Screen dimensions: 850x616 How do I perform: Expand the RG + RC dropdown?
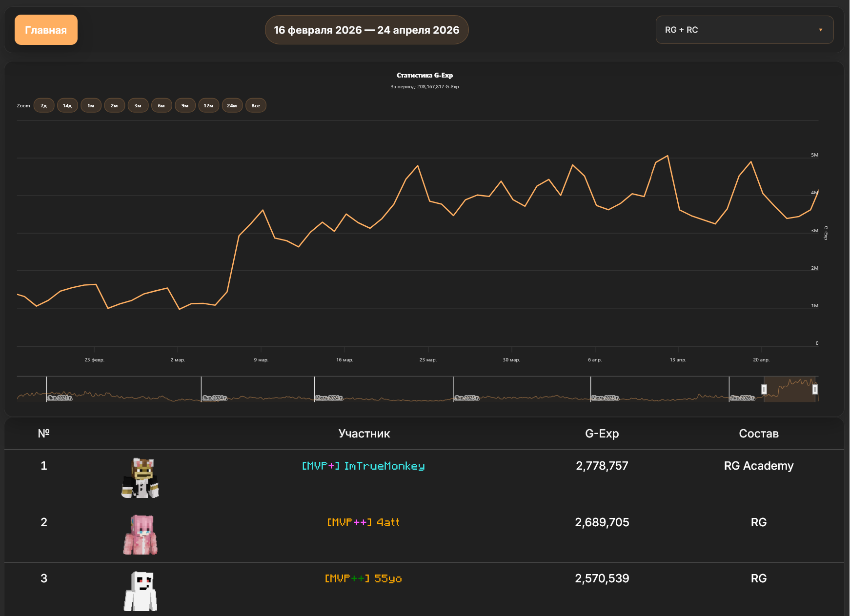[x=744, y=30]
